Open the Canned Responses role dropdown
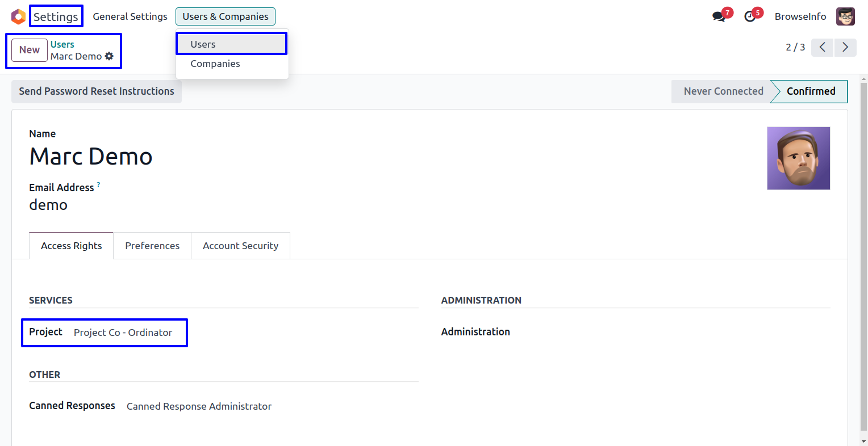This screenshot has height=446, width=868. 199,406
